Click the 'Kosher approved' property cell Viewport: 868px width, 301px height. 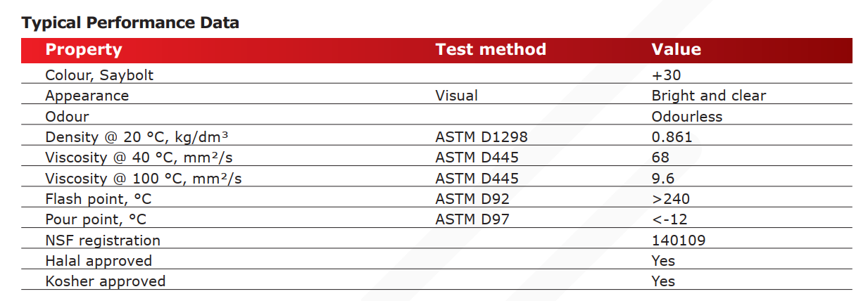click(x=105, y=281)
